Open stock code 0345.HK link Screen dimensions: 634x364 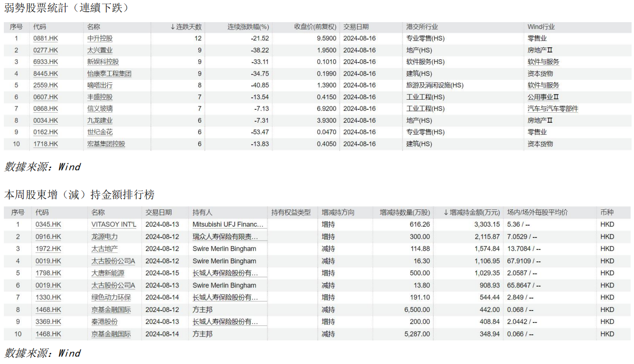point(48,224)
